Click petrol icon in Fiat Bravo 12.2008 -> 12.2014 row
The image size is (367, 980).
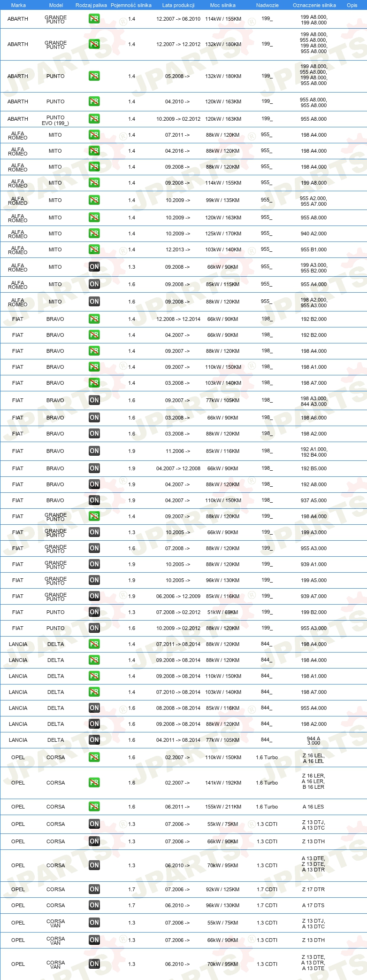[94, 319]
